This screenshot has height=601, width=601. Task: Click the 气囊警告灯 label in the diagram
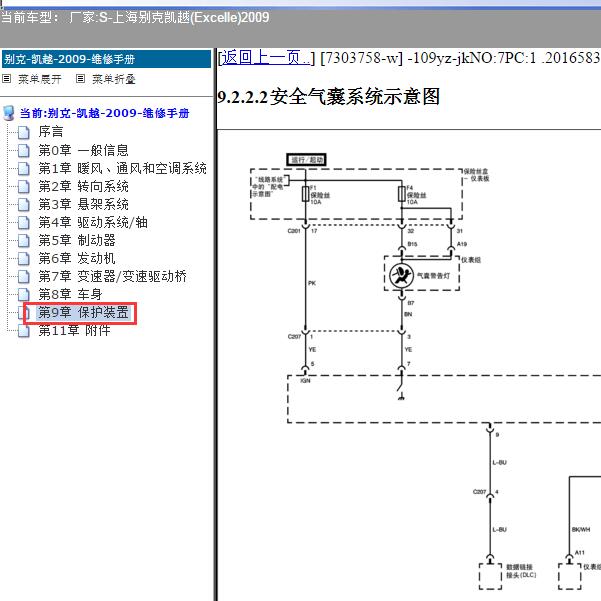(434, 276)
